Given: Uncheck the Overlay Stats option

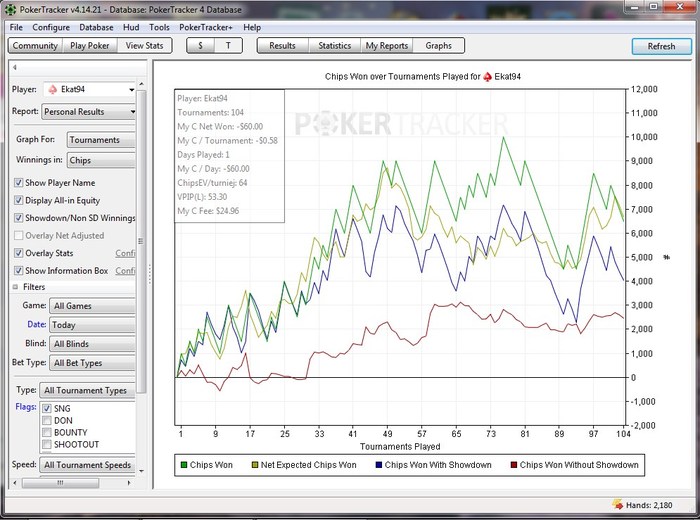Looking at the screenshot, I should pos(18,253).
